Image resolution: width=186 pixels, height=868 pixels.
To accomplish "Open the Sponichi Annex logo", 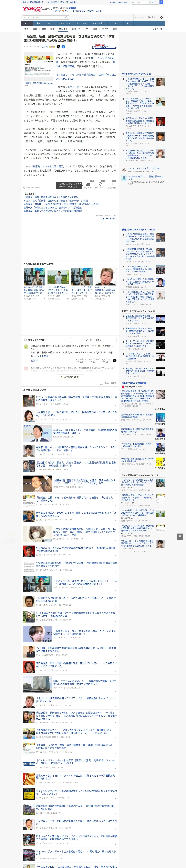I will tap(104, 47).
